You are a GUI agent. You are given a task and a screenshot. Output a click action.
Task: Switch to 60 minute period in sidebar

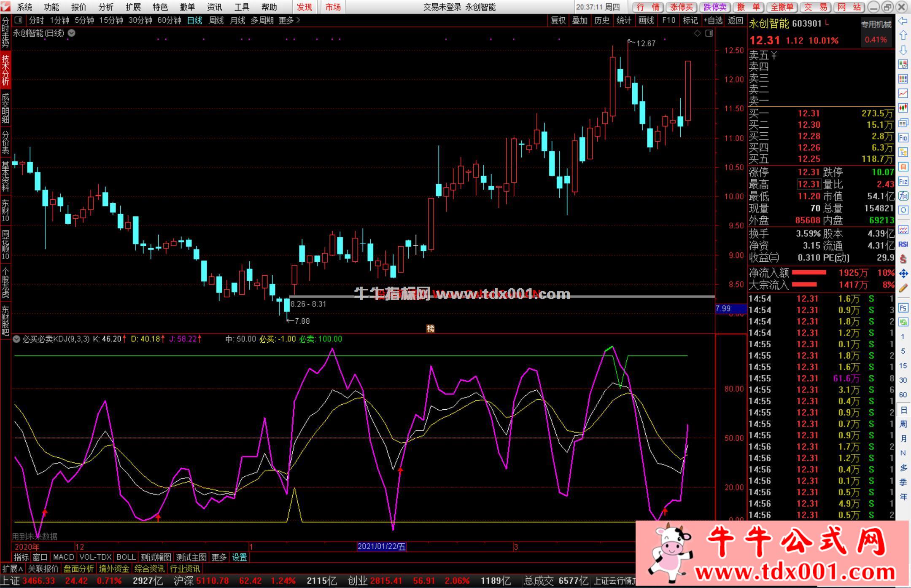903,395
